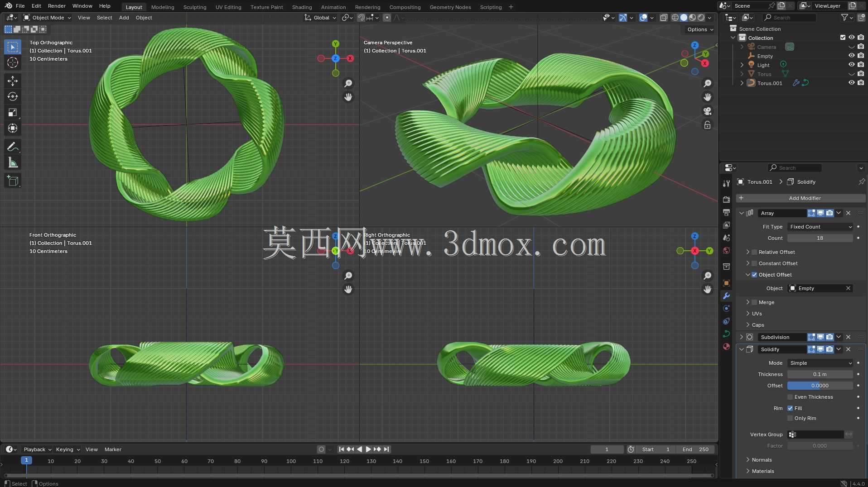Toggle Empty object visibility eye
Screen dimensions: 868x487
(x=852, y=56)
